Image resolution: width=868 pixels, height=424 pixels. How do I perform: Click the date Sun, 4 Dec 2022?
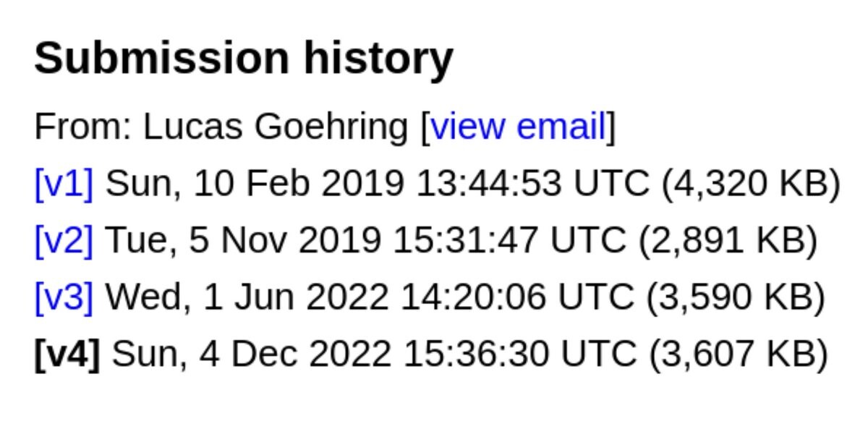point(252,355)
